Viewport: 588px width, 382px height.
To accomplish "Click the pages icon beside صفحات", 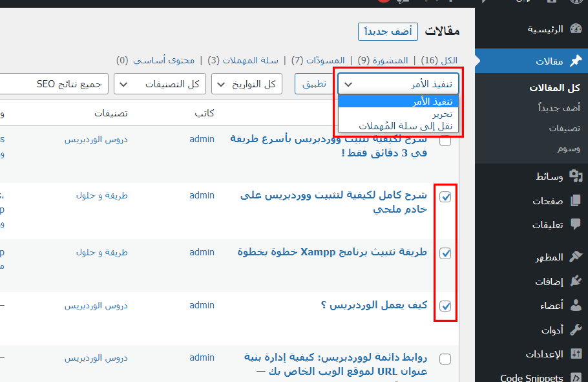I will [x=575, y=201].
